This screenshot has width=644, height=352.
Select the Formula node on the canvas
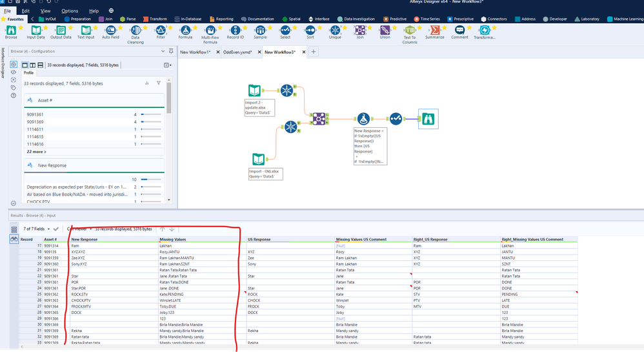(363, 119)
